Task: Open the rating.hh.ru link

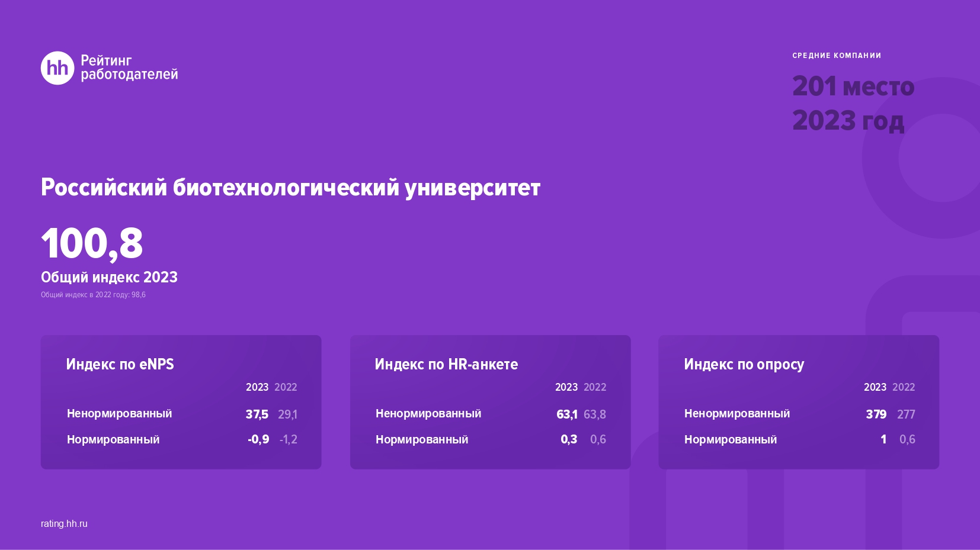Action: point(64,523)
